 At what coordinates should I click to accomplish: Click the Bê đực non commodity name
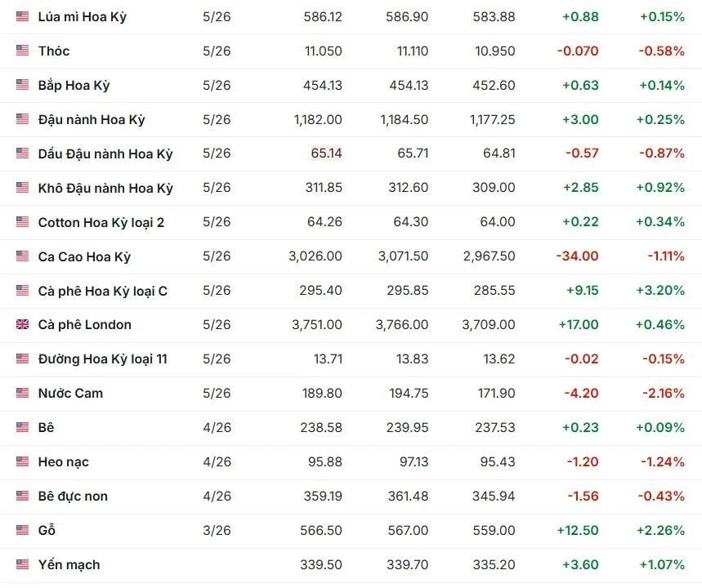pyautogui.click(x=73, y=497)
